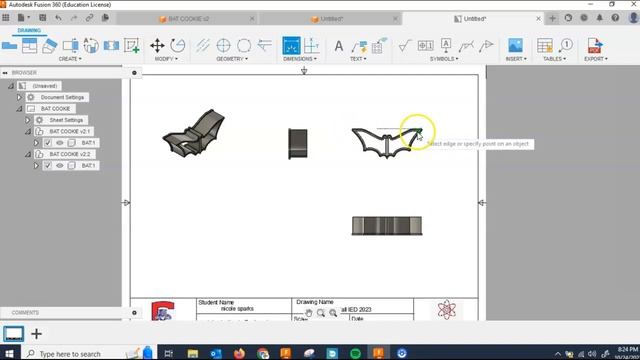Click the Table tool
This screenshot has height=360, width=640.
click(544, 46)
